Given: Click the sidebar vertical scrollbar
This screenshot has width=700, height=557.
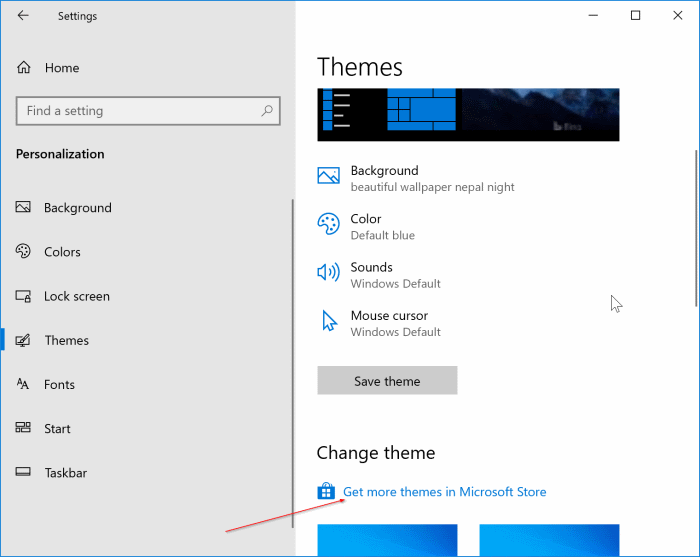Looking at the screenshot, I should [x=293, y=363].
